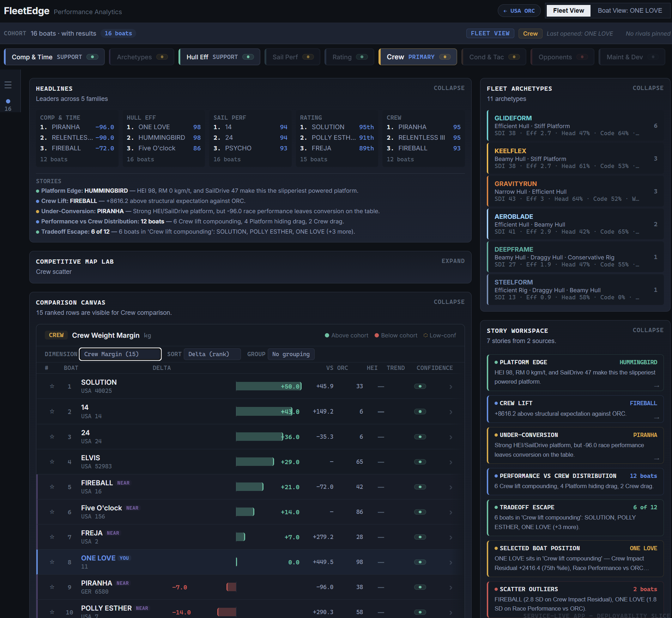The width and height of the screenshot is (672, 618).
Task: Click the 'Last opened: ONE LOVE' text
Action: [x=580, y=34]
